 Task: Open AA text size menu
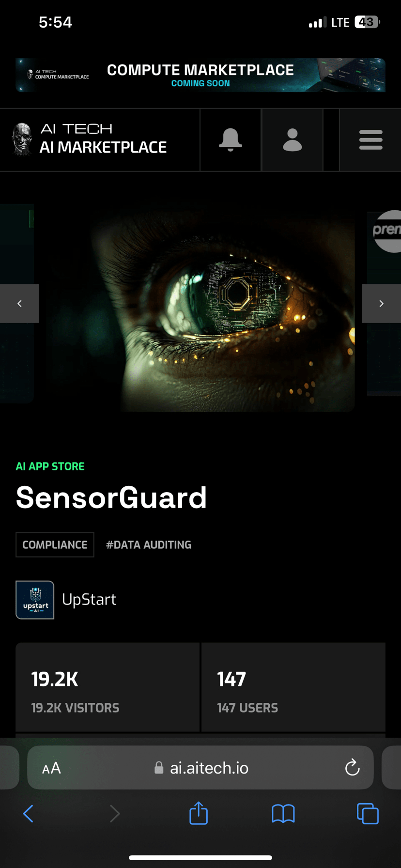[51, 768]
